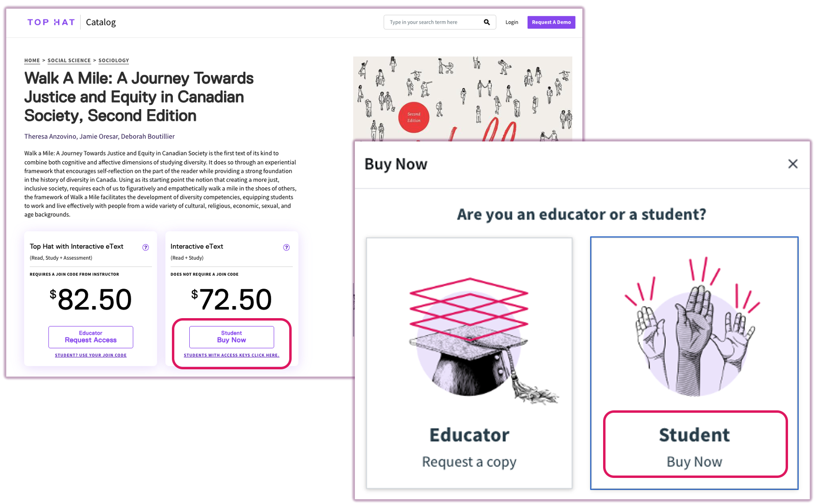This screenshot has width=817, height=504.
Task: Click the Student Buy Now button
Action: tap(231, 336)
